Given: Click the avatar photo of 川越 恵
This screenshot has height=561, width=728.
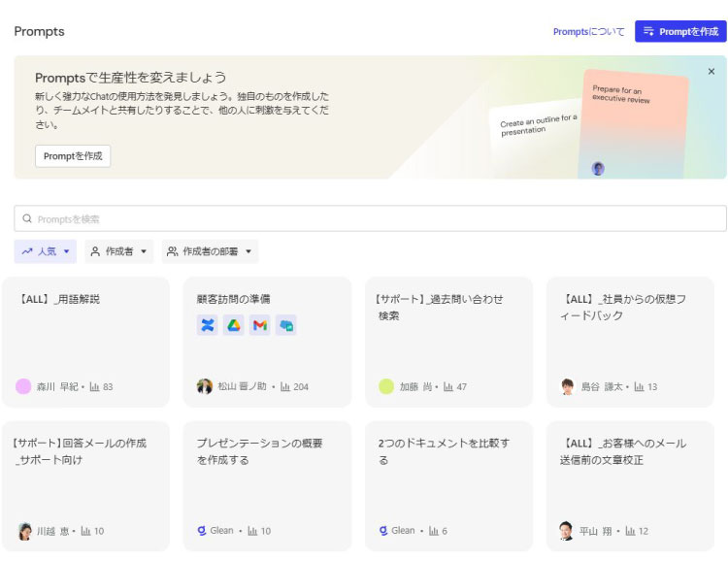Looking at the screenshot, I should pyautogui.click(x=24, y=531).
